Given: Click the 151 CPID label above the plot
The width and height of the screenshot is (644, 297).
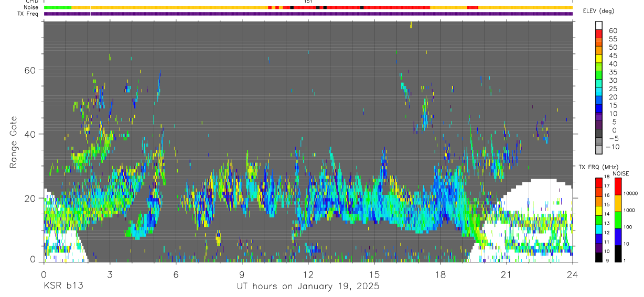Looking at the screenshot, I should [308, 2].
